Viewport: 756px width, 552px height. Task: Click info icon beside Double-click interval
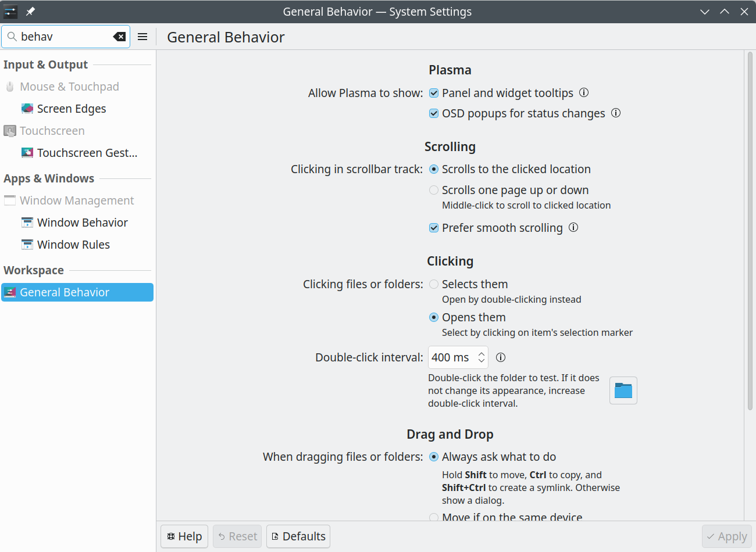[x=501, y=357]
